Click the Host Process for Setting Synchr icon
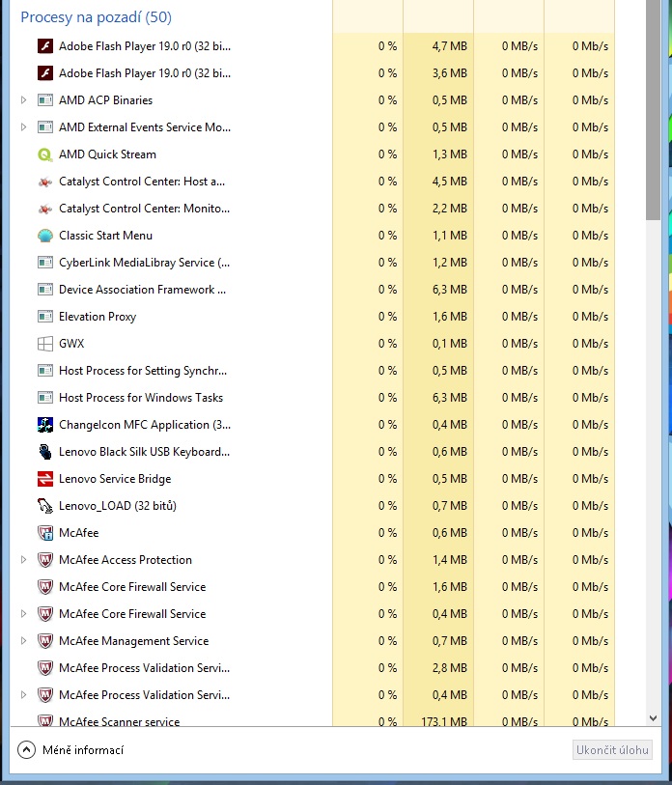Image resolution: width=672 pixels, height=785 pixels. click(x=45, y=371)
